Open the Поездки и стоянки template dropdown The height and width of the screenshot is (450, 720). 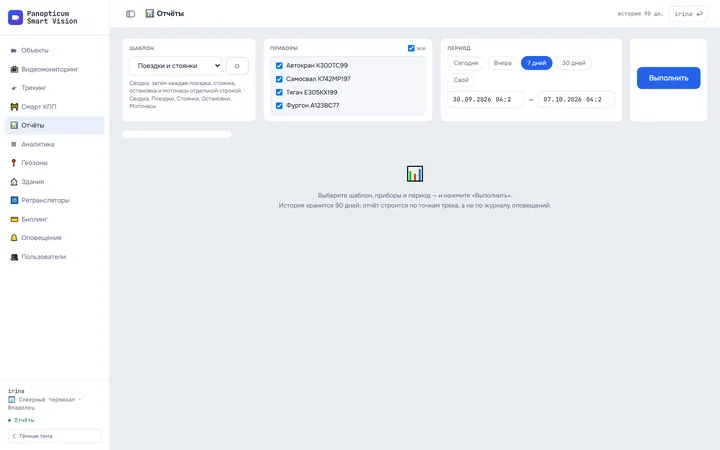(x=175, y=66)
